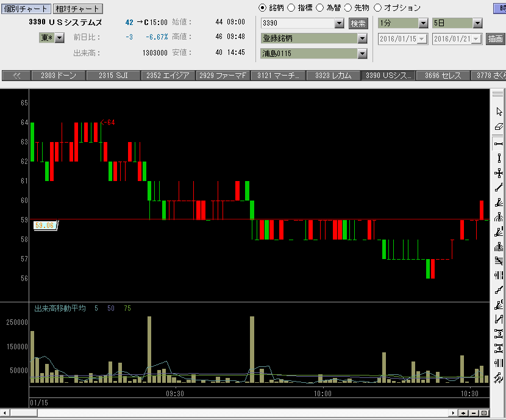This screenshot has height=420, width=506.
Task: Click the toolbar grip handle
Action: pyautogui.click(x=497, y=94)
